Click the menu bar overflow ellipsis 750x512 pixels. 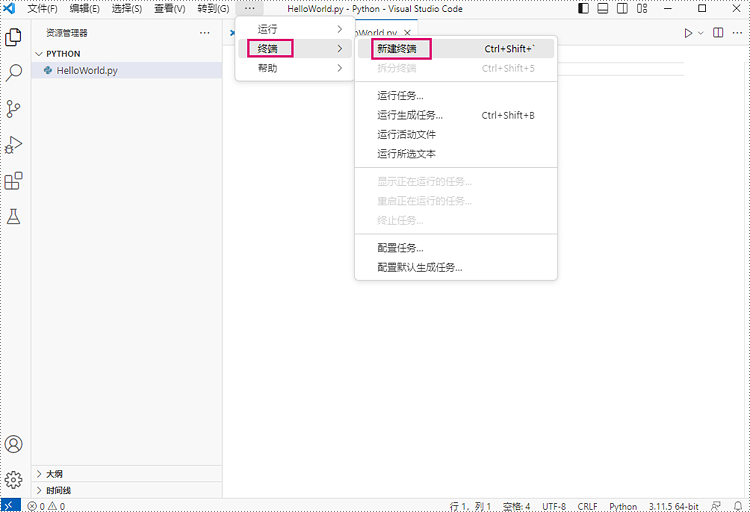[249, 9]
